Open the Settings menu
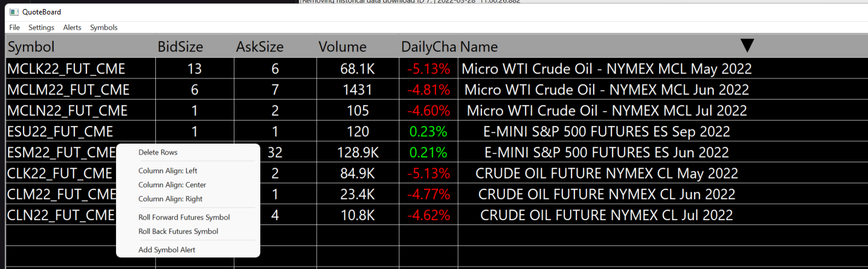This screenshot has height=269, width=868. pyautogui.click(x=41, y=28)
